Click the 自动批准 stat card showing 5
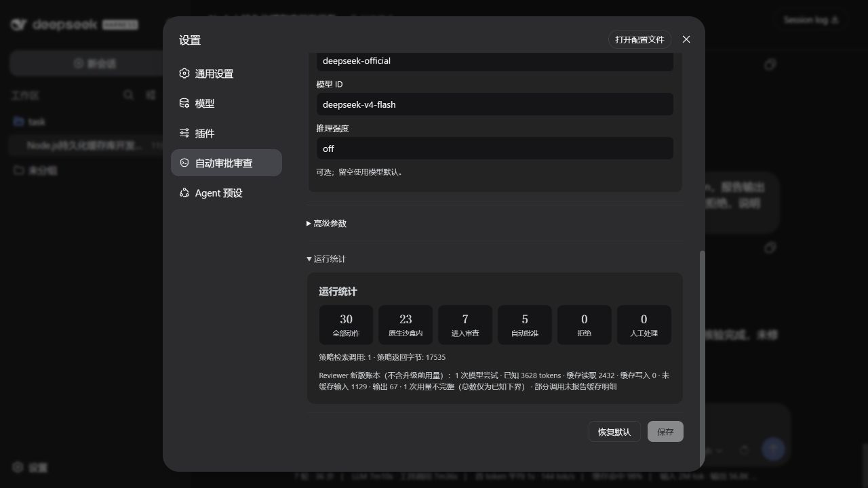Viewport: 868px width, 488px height. 525,325
